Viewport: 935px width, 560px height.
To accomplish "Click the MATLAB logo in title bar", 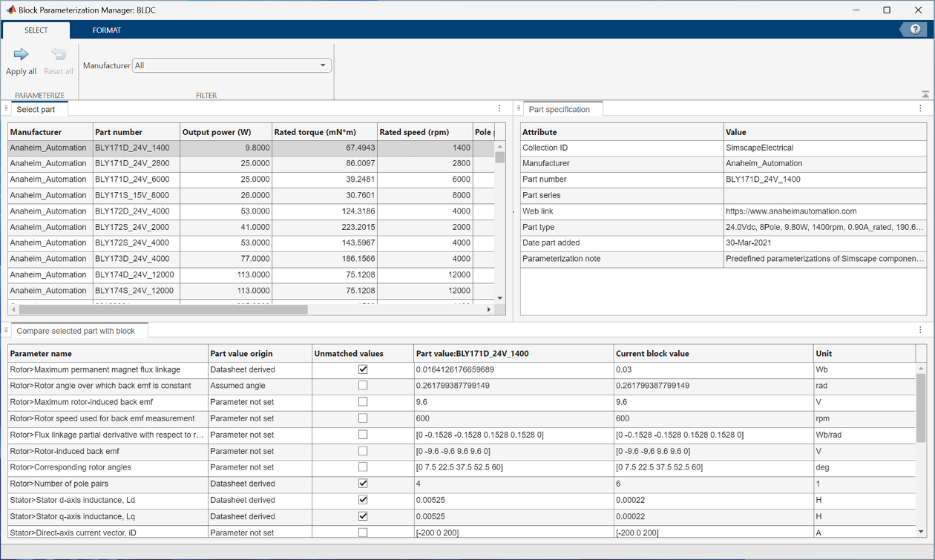I will tap(10, 10).
